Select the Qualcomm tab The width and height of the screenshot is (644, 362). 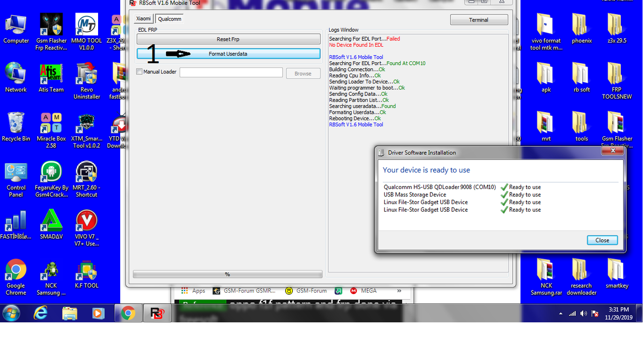pos(169,19)
